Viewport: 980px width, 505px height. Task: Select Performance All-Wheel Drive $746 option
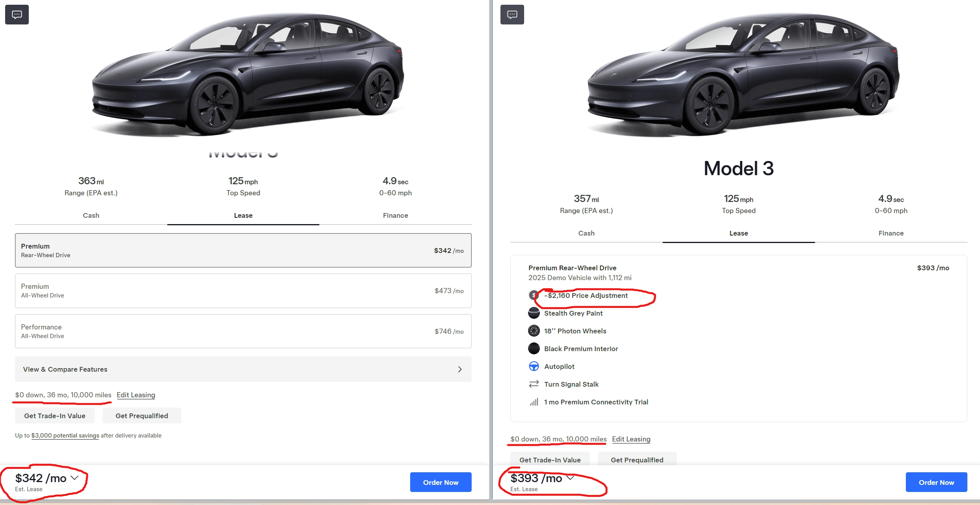coord(243,331)
